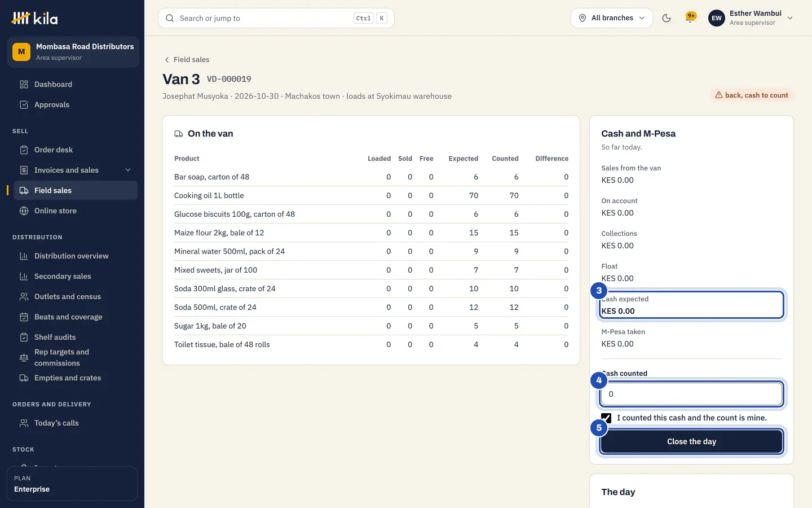Screen dimensions: 812x508
Task: Expand the Invoices and sales submenu chevron
Action: [x=128, y=170]
